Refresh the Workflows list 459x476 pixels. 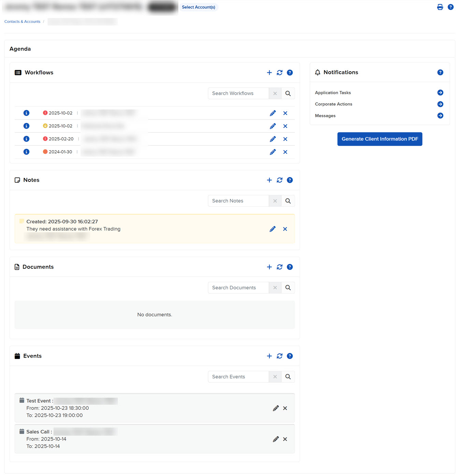pyautogui.click(x=279, y=73)
